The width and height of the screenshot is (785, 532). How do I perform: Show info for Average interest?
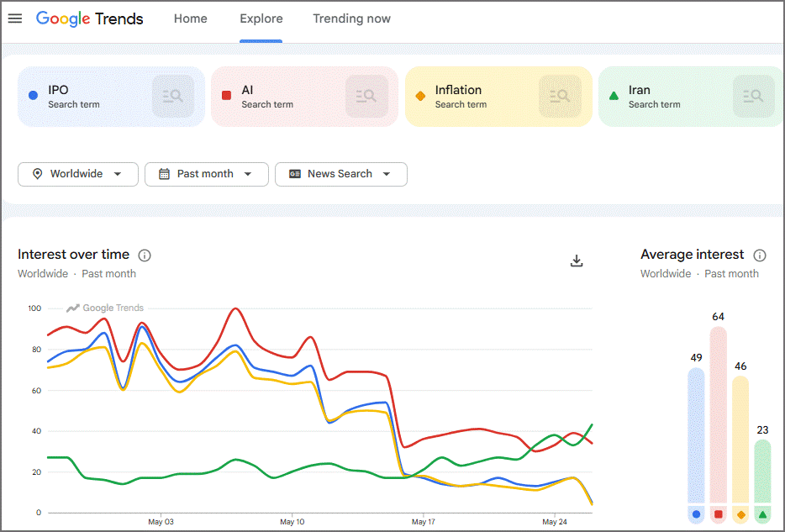pos(760,255)
